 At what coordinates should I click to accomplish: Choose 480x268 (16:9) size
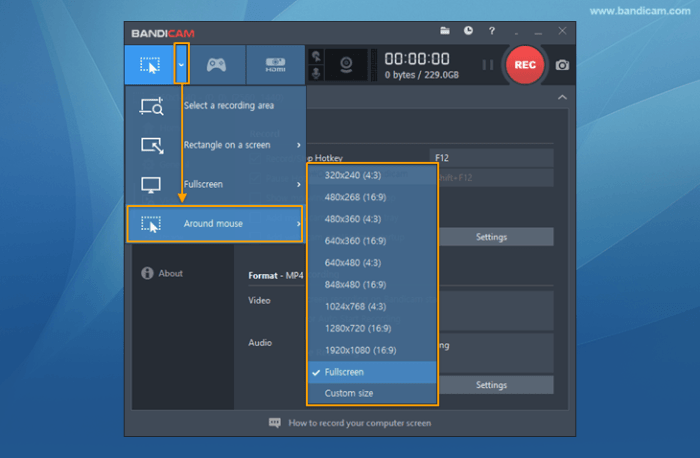[372, 197]
